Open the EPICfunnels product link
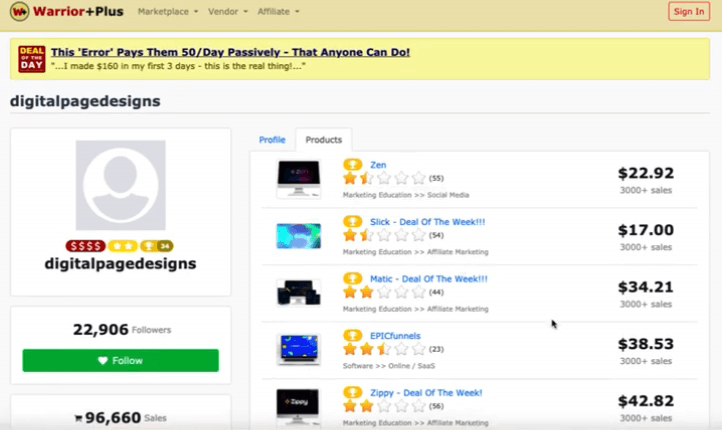 [x=395, y=336]
